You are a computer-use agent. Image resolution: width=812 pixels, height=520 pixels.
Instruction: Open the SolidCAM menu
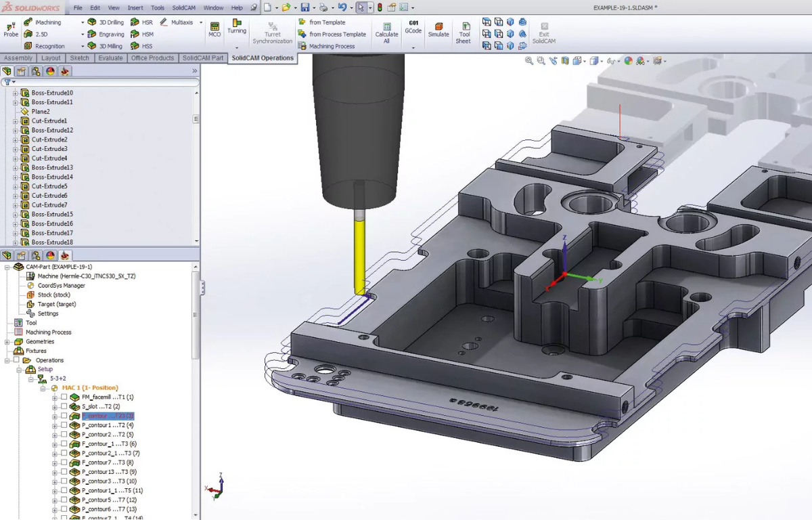183,7
